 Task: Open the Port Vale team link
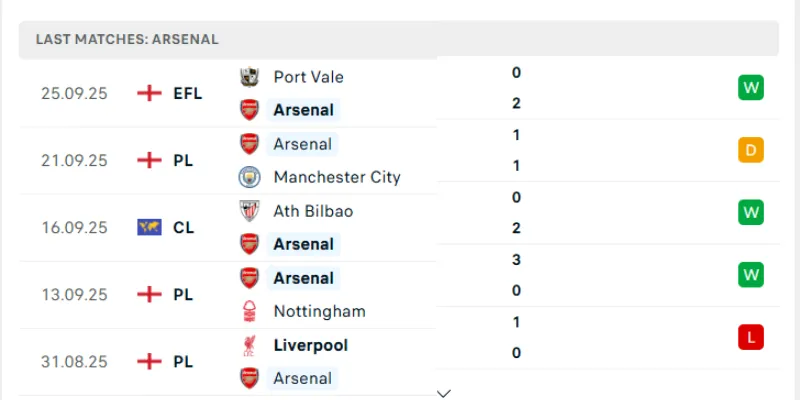click(308, 76)
